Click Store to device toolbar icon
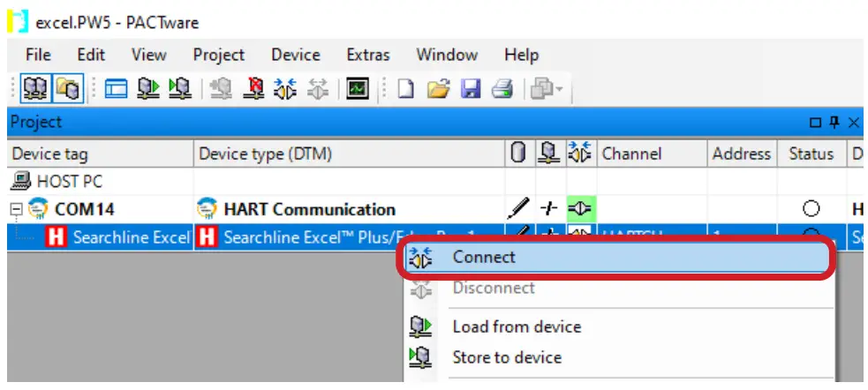 coord(179,88)
